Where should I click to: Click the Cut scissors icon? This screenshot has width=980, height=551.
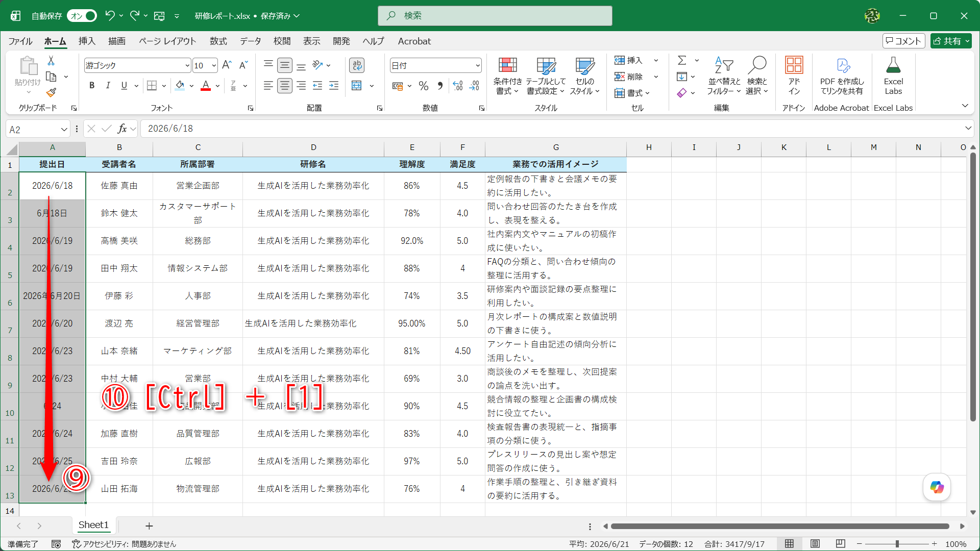tap(51, 61)
